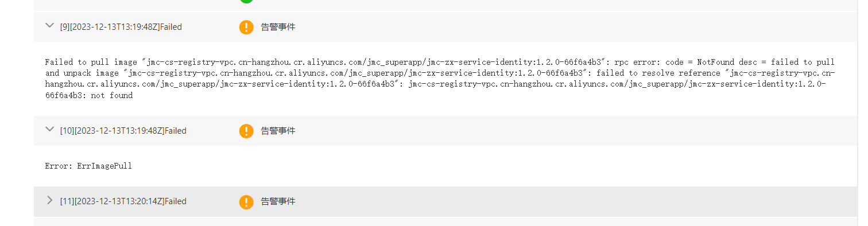The width and height of the screenshot is (868, 226).
Task: Select the 告警事件 label of event [9]
Action: coord(278,26)
